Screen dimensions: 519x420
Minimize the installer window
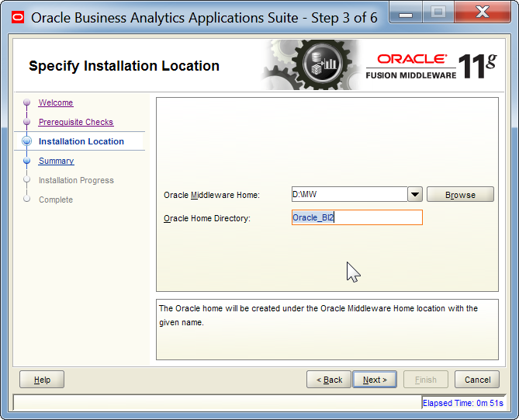coord(406,13)
